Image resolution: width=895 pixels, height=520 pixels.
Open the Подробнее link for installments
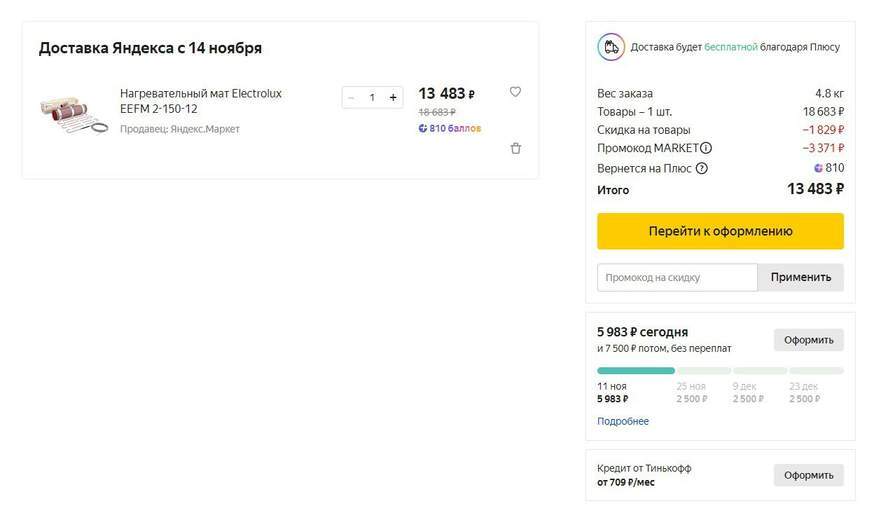click(623, 421)
